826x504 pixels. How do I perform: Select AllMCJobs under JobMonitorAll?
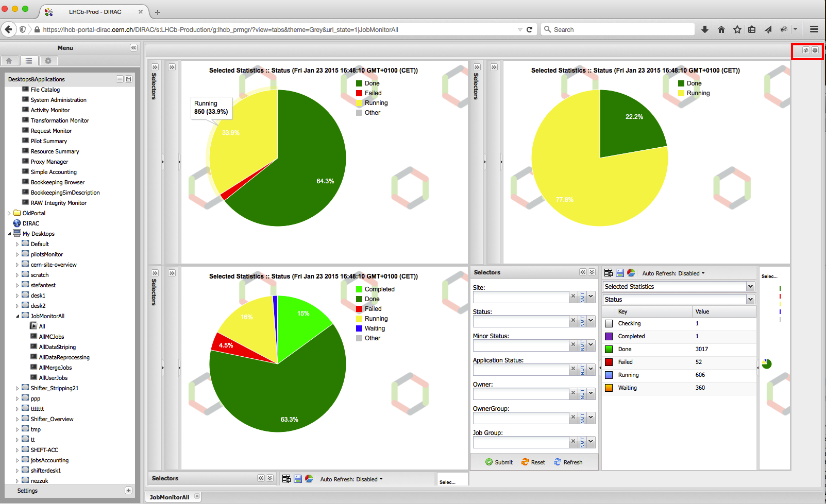pos(52,337)
